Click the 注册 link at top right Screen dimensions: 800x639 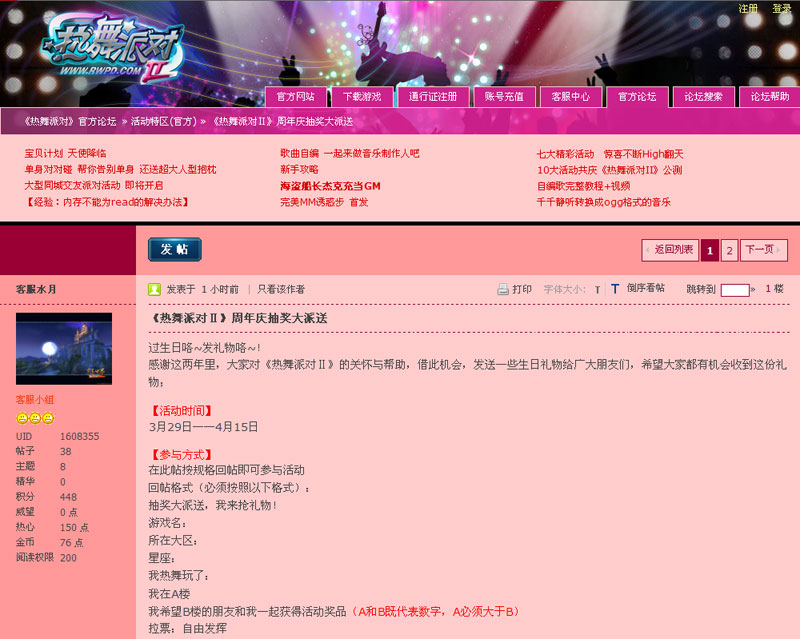(x=748, y=9)
